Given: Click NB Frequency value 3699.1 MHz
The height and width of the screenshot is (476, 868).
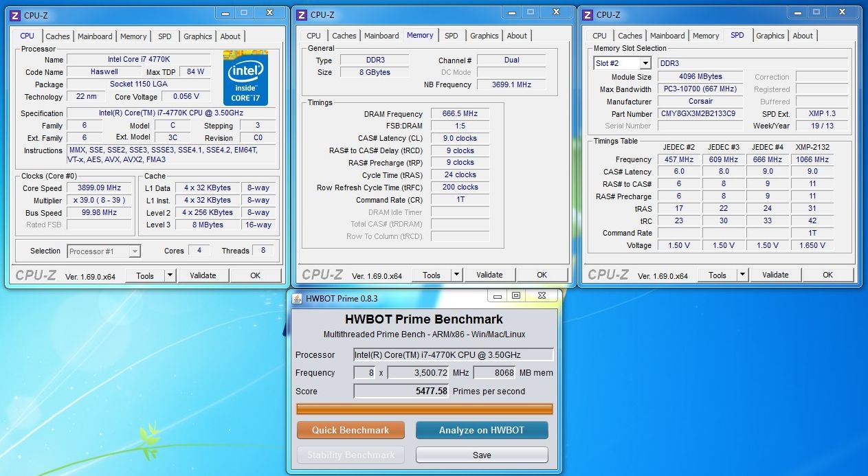Looking at the screenshot, I should pos(511,84).
